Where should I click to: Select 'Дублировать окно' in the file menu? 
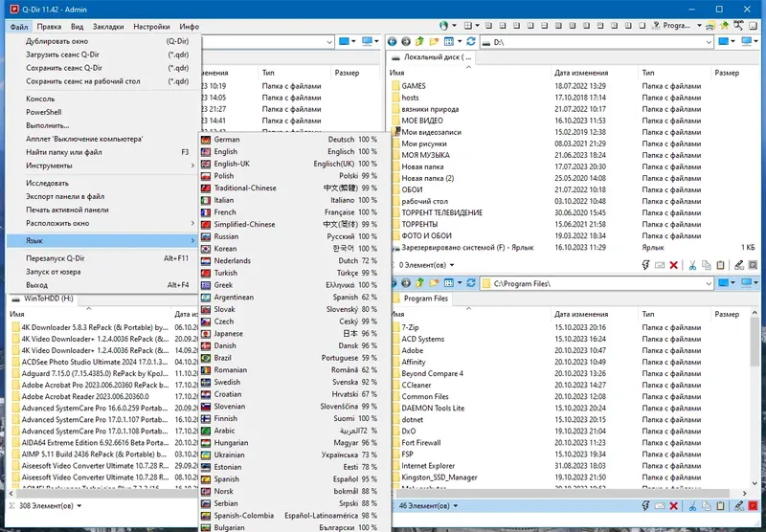[x=104, y=41]
